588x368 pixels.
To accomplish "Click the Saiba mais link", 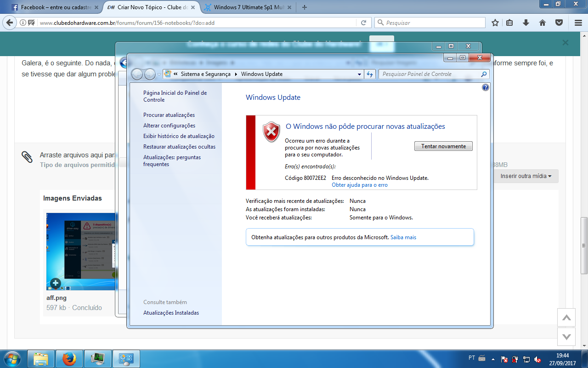I will coord(403,237).
